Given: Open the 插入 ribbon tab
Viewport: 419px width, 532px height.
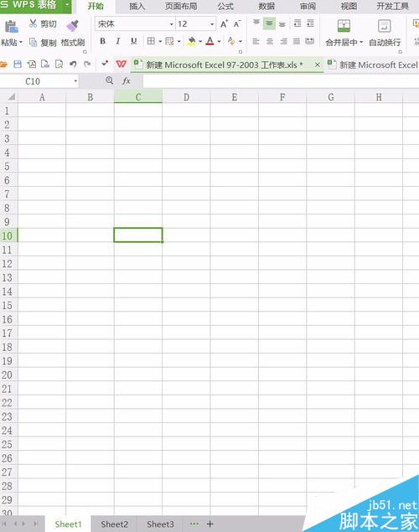Looking at the screenshot, I should [x=137, y=6].
